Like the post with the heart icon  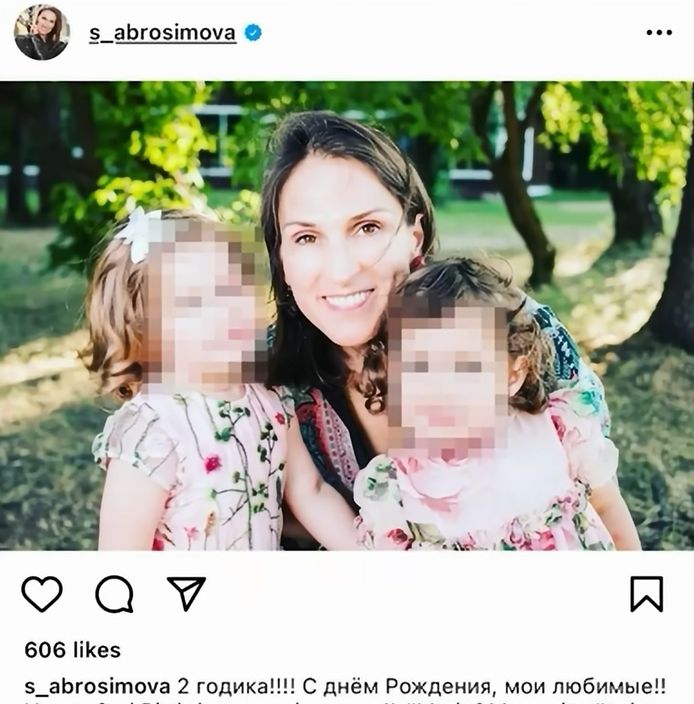[42, 594]
